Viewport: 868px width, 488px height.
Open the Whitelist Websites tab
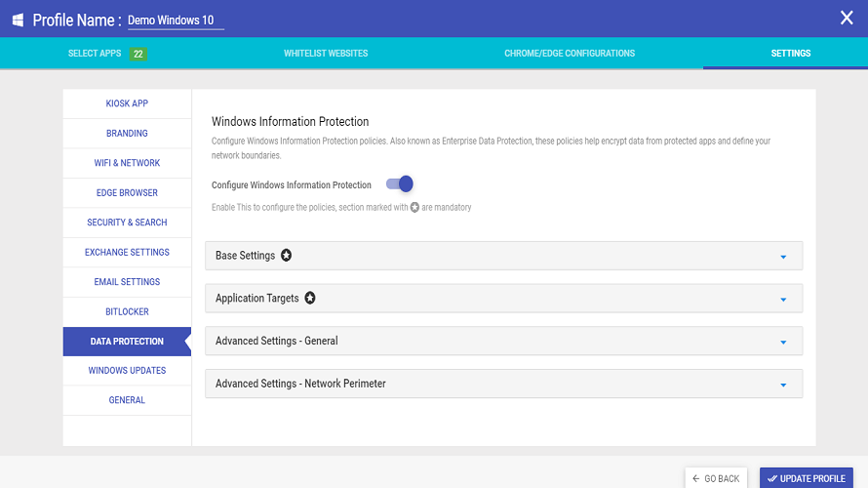point(326,54)
